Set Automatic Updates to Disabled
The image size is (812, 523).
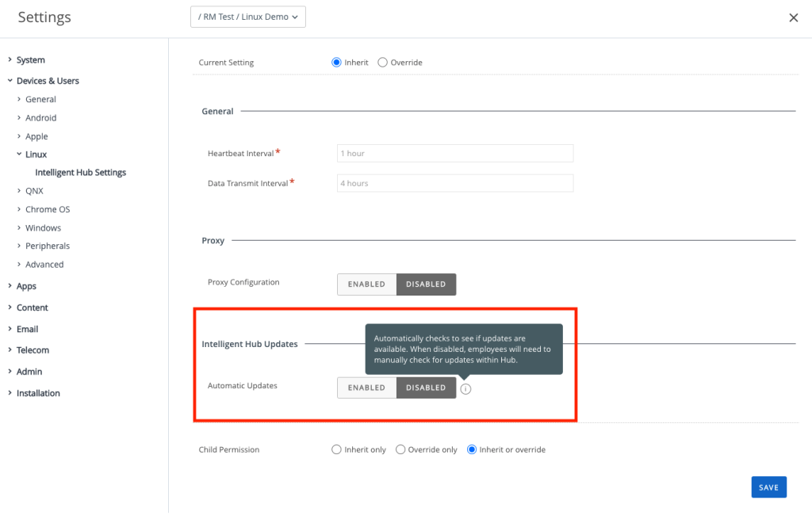pyautogui.click(x=426, y=387)
